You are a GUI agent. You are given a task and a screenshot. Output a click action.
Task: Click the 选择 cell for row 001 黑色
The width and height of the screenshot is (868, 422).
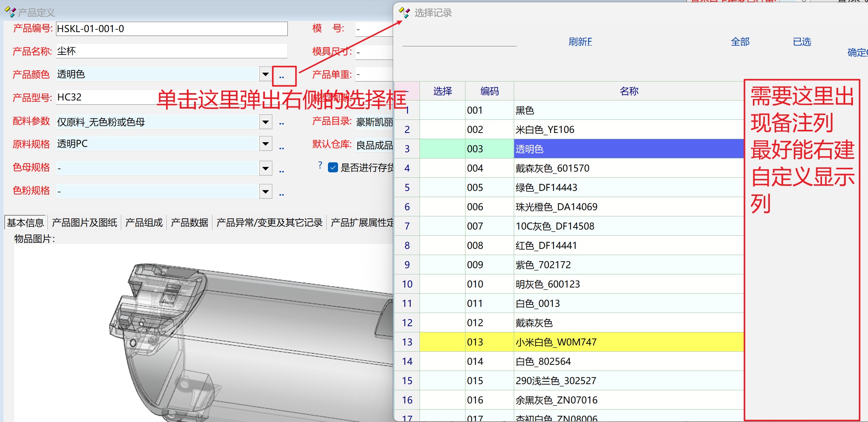[x=442, y=110]
